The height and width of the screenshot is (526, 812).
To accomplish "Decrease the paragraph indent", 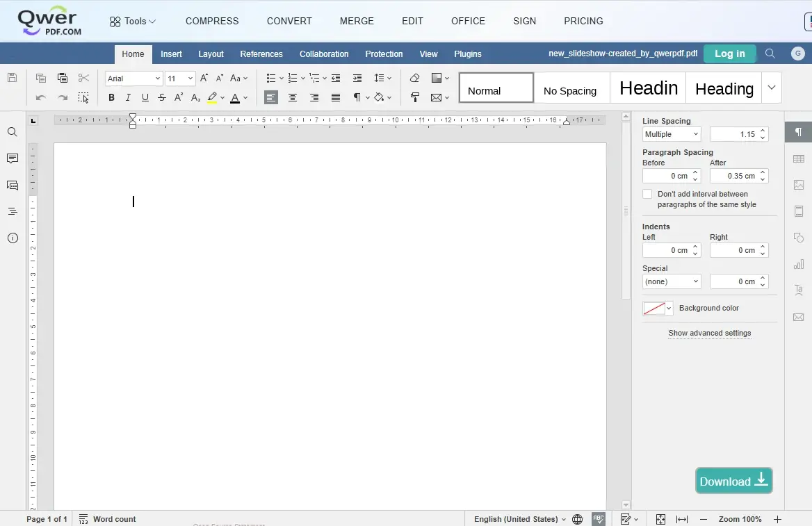I will point(336,79).
